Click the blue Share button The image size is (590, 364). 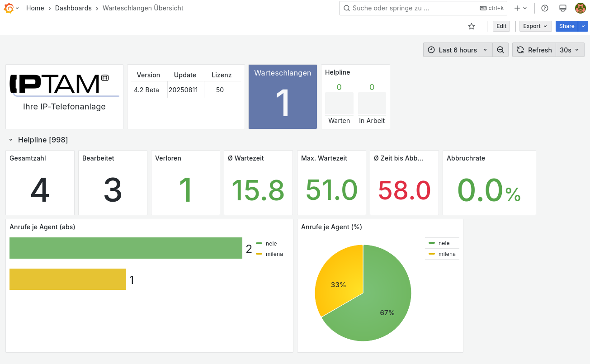566,26
